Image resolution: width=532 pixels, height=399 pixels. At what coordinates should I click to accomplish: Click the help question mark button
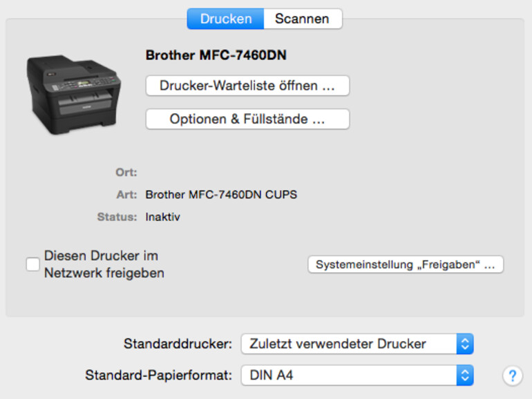(512, 376)
